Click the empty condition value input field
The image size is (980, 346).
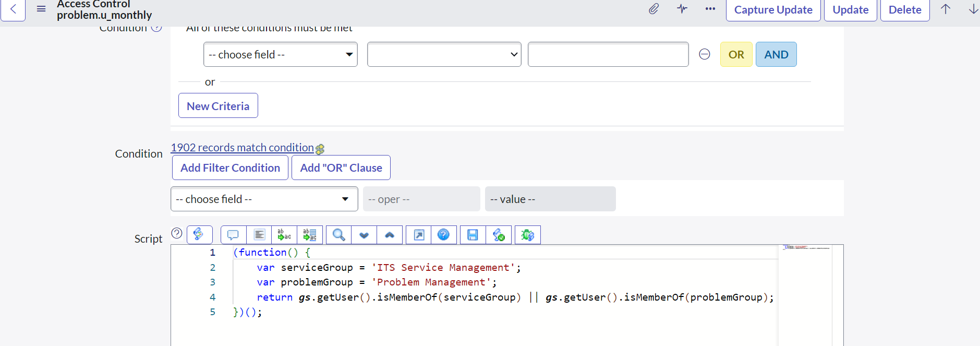608,54
